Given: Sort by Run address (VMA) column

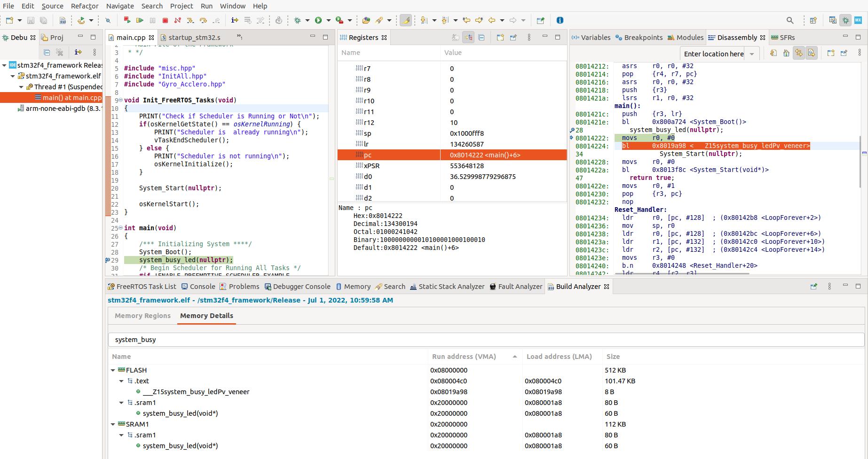Looking at the screenshot, I should pos(463,357).
